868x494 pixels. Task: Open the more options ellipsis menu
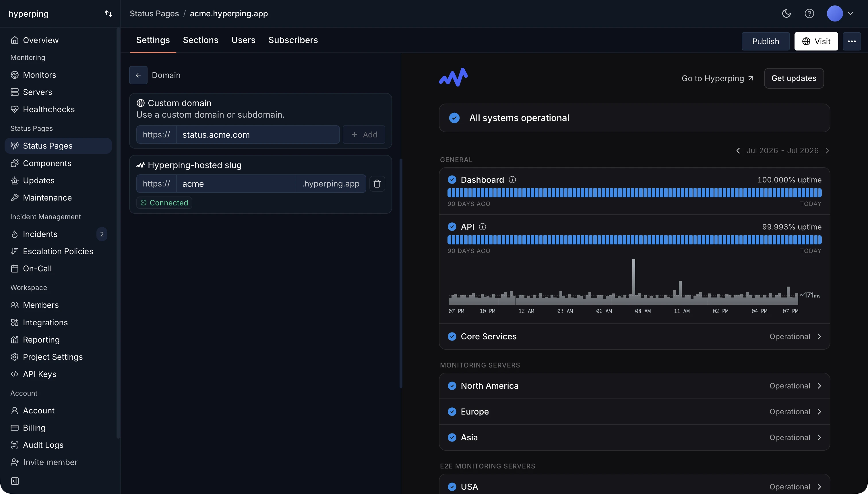point(852,41)
